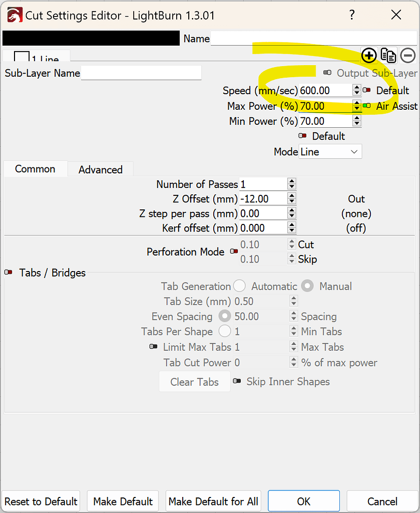Open the Mode dropdown

tap(354, 151)
